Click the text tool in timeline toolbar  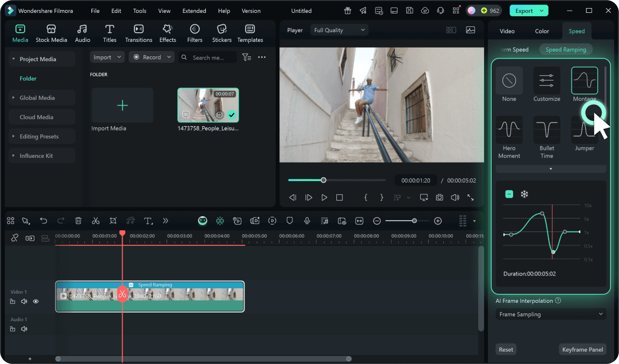click(x=148, y=221)
